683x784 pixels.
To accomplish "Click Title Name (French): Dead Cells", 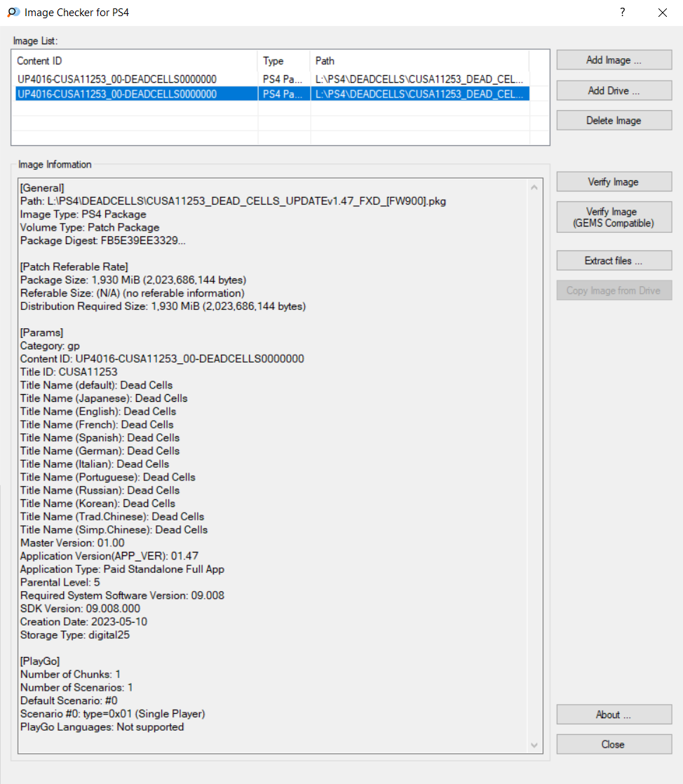I will tap(97, 424).
